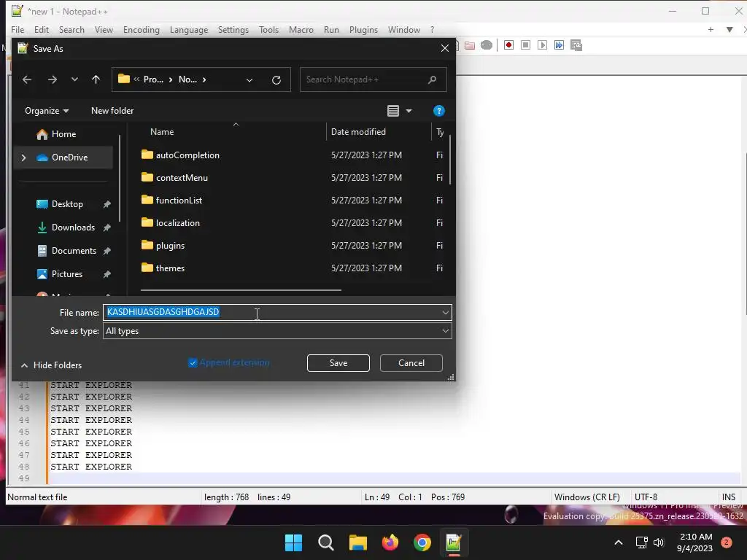Open Organize dropdown menu
Image resolution: width=747 pixels, height=560 pixels.
click(47, 111)
